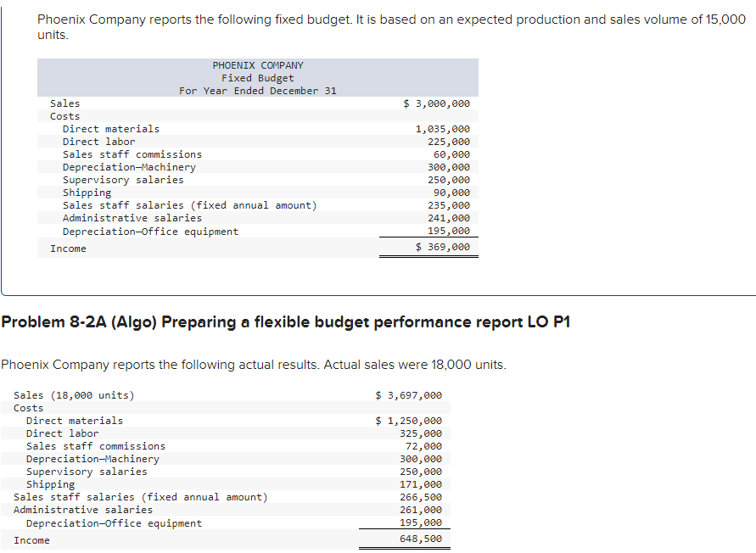Select the actual Shipping cost 171,000
Image resolution: width=756 pixels, height=553 pixels.
[x=423, y=483]
